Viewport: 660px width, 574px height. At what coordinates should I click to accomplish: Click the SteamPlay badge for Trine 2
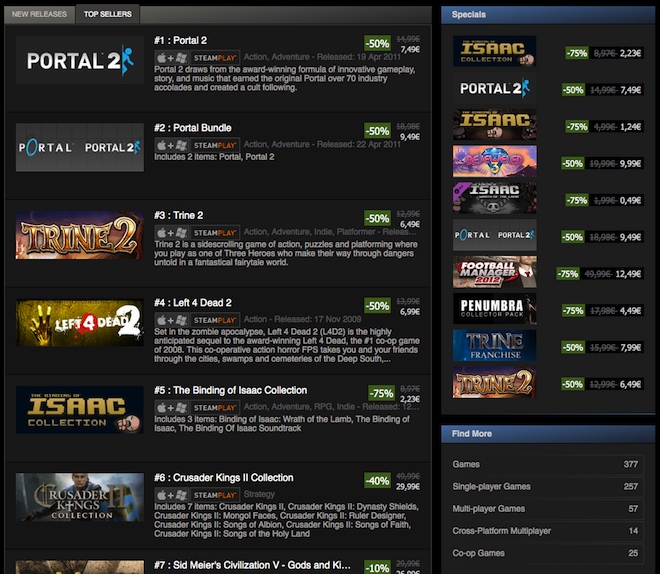pos(215,233)
